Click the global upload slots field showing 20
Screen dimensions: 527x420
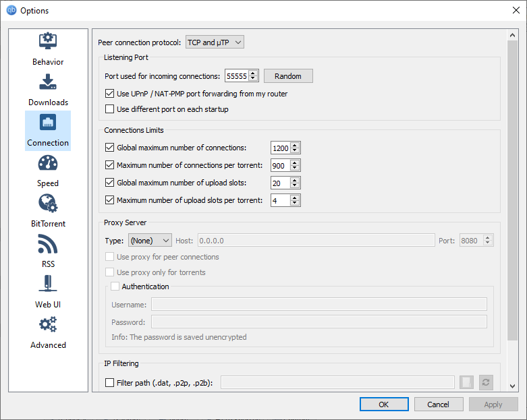pos(281,183)
